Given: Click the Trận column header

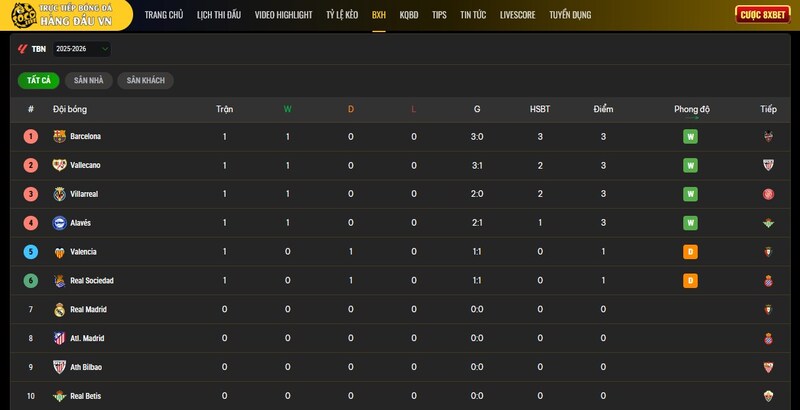Looking at the screenshot, I should [224, 109].
